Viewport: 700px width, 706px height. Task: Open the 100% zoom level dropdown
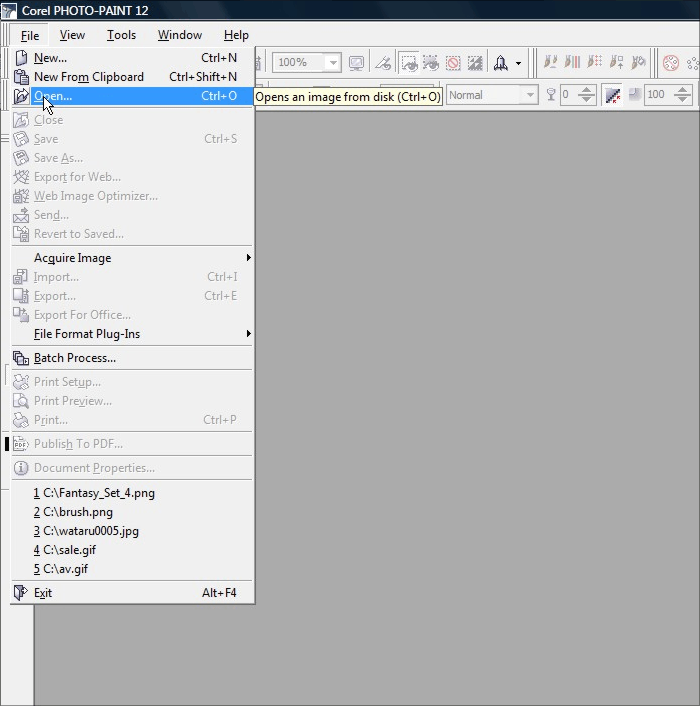333,63
